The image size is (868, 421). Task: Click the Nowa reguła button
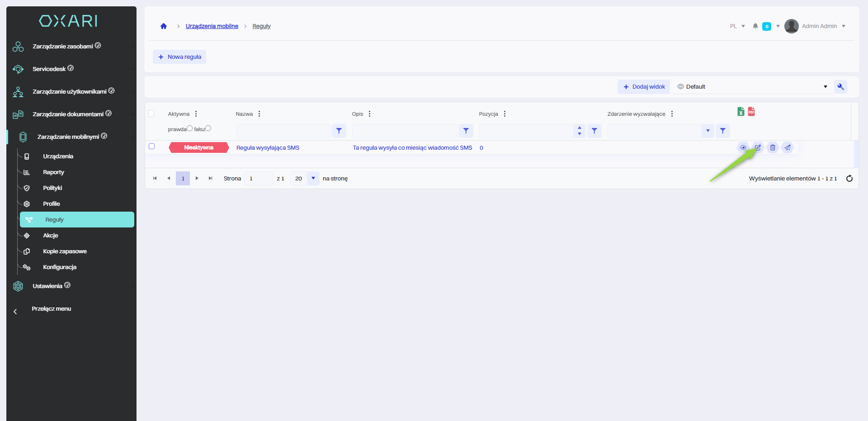click(179, 57)
